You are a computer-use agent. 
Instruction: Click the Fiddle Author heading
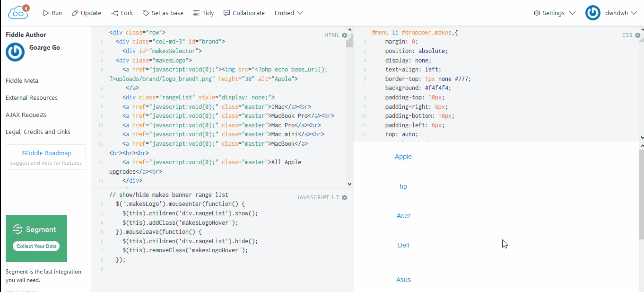pos(26,35)
